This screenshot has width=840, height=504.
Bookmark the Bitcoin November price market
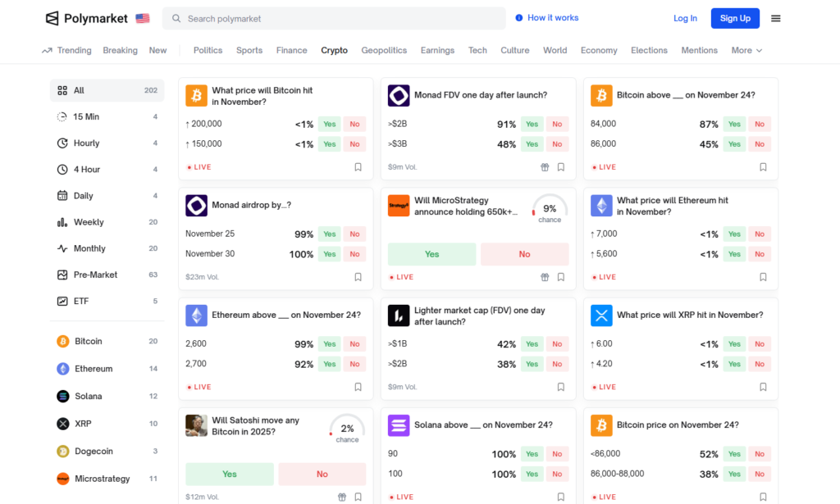point(358,167)
